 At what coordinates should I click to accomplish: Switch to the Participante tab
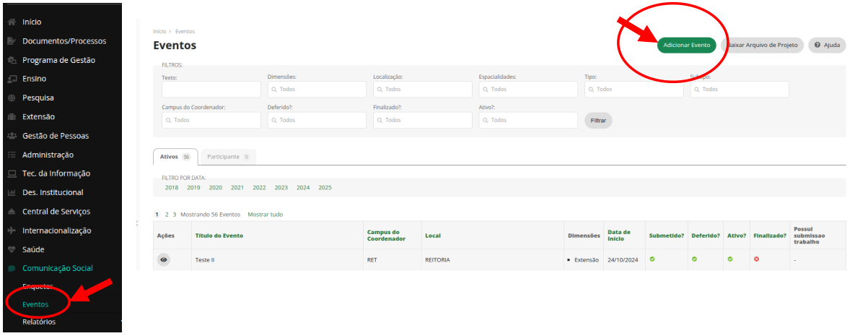[227, 157]
